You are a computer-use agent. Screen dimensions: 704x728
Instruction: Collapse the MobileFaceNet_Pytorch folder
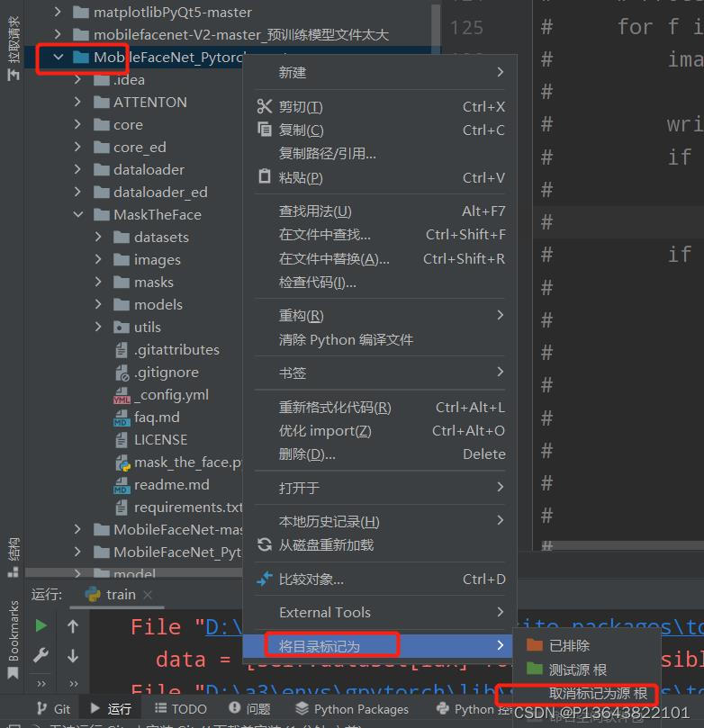(x=58, y=57)
